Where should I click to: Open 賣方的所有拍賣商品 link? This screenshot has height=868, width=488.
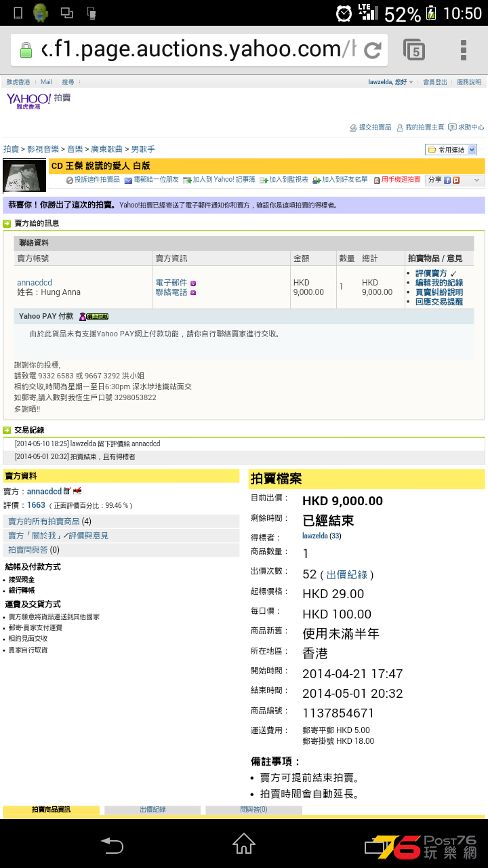(x=43, y=521)
